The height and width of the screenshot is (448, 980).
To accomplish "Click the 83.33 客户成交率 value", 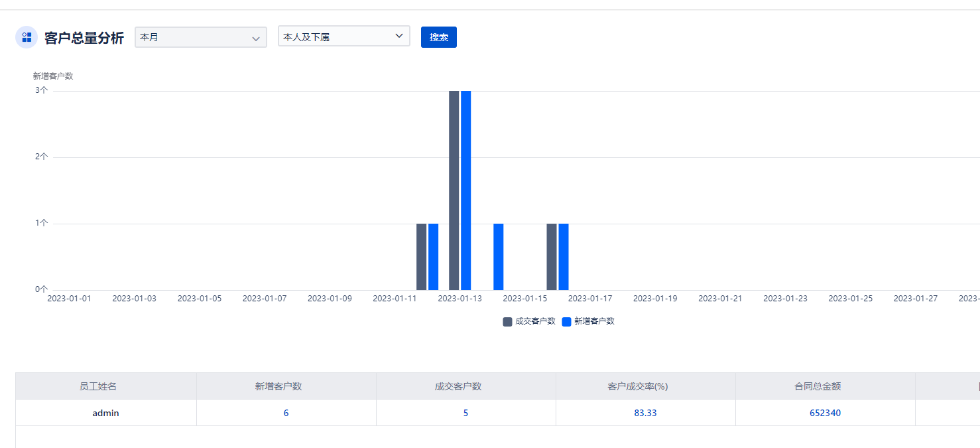I will (645, 413).
